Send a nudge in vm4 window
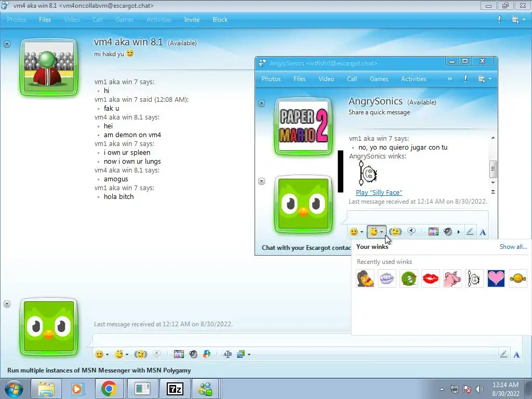The height and width of the screenshot is (399, 532). pyautogui.click(x=140, y=354)
